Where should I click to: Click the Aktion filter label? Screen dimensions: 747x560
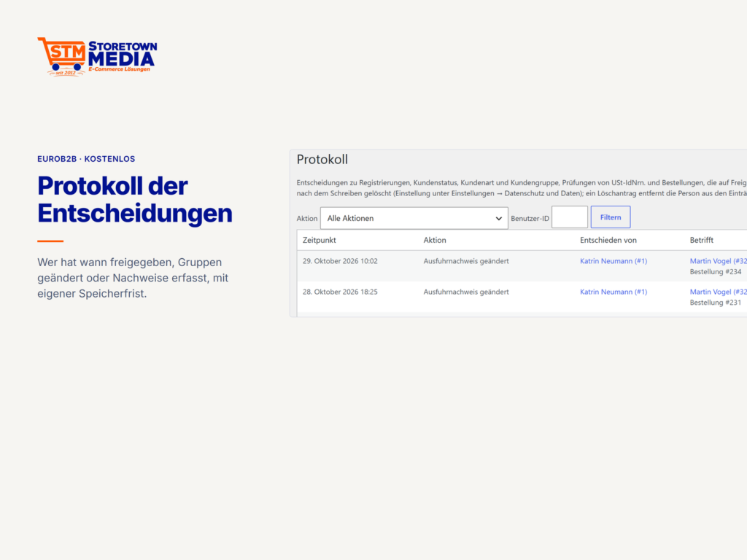pyautogui.click(x=307, y=219)
